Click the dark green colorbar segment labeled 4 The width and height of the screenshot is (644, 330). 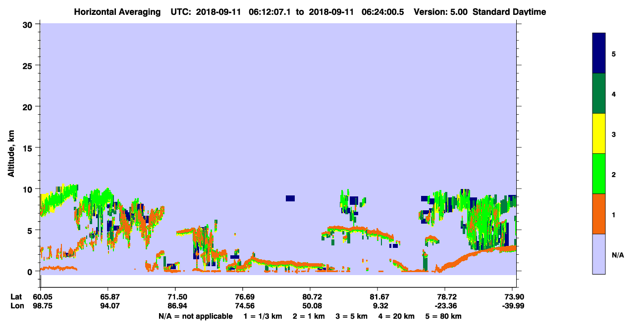(599, 94)
